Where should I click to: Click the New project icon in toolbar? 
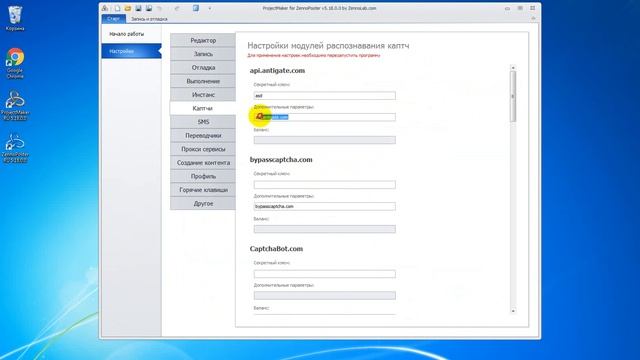118,8
